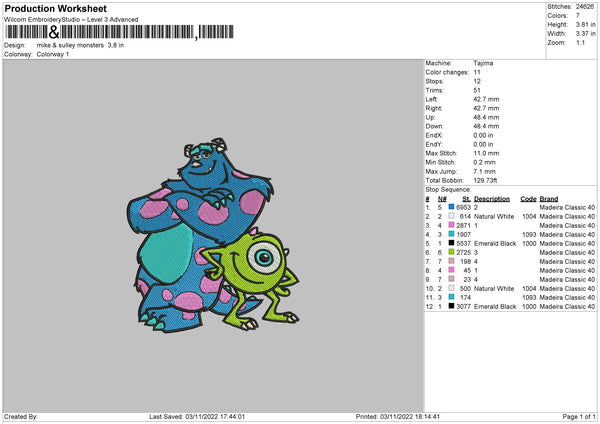
Task: Click the teal swatch beside stitch count 1907
Action: click(451, 234)
